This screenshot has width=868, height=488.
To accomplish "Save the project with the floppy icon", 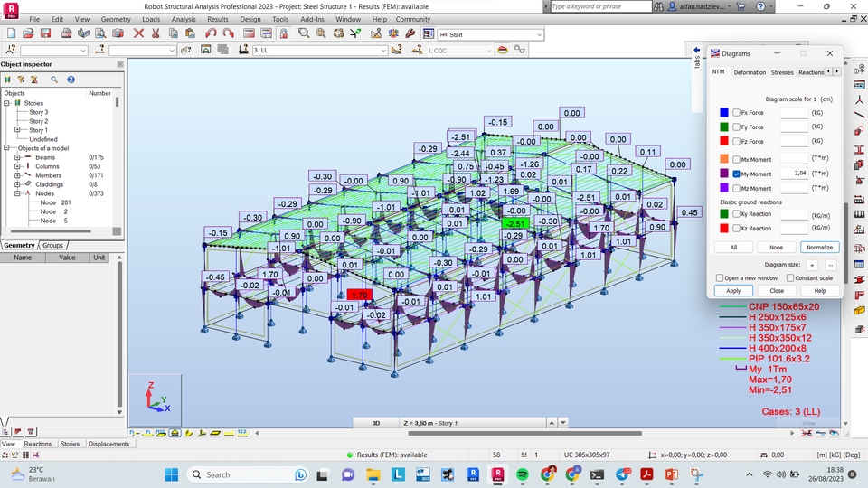I will coord(45,33).
